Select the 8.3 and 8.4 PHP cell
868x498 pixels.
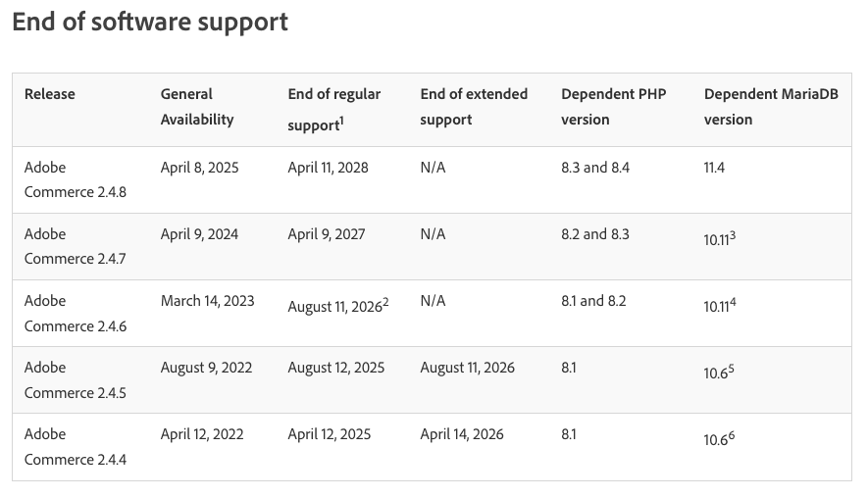point(595,168)
